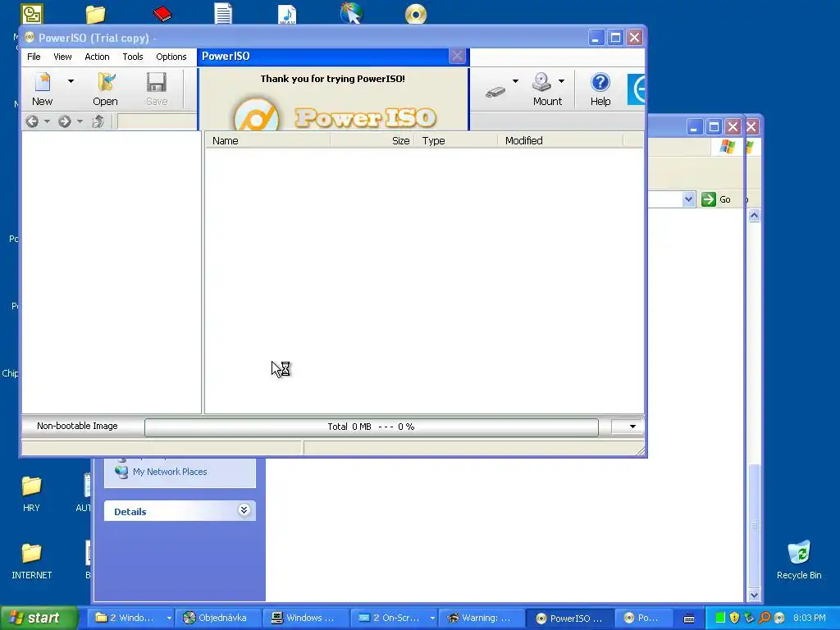The width and height of the screenshot is (840, 630).
Task: Click the Total 0 MB capacity bar
Action: (372, 427)
